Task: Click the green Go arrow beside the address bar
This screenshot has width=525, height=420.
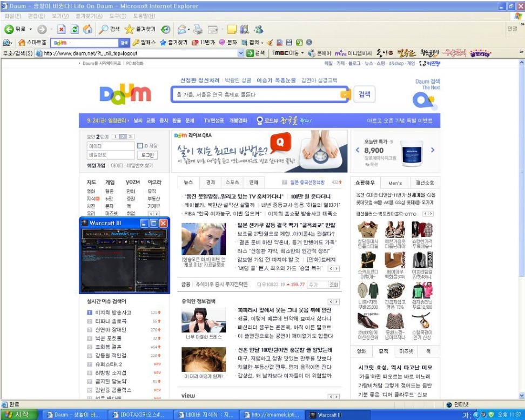Action: 250,53
